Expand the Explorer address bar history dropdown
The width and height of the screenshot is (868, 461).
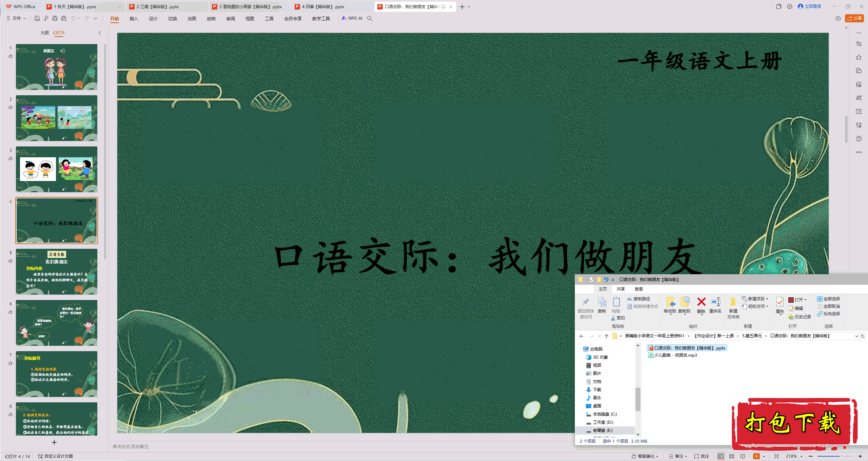coord(856,336)
